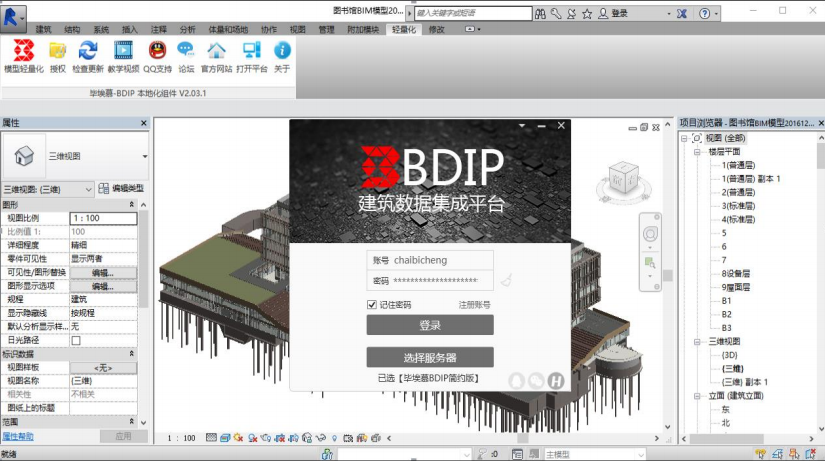Click the 密码 password field
The image size is (825, 461).
pyautogui.click(x=430, y=280)
